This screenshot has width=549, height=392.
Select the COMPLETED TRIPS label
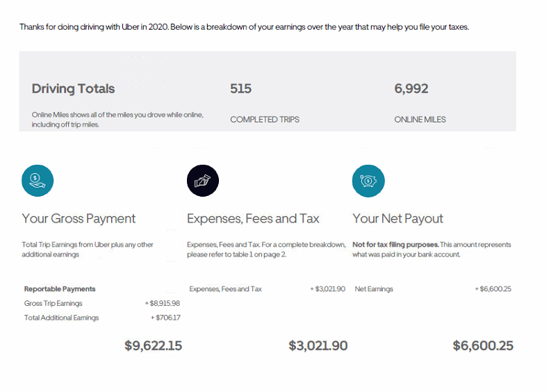click(265, 120)
